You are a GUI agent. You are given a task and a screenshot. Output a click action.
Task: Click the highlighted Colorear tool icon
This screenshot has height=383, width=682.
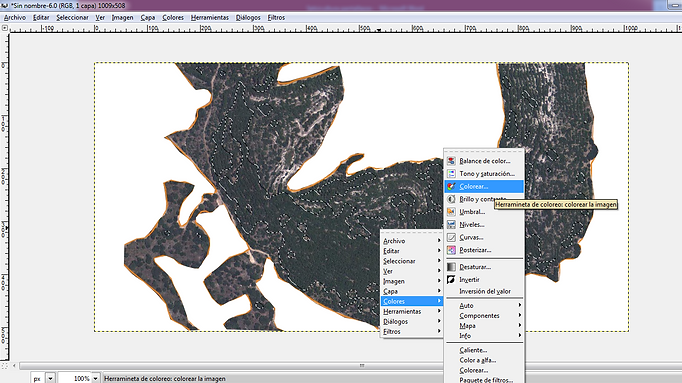pyautogui.click(x=451, y=187)
